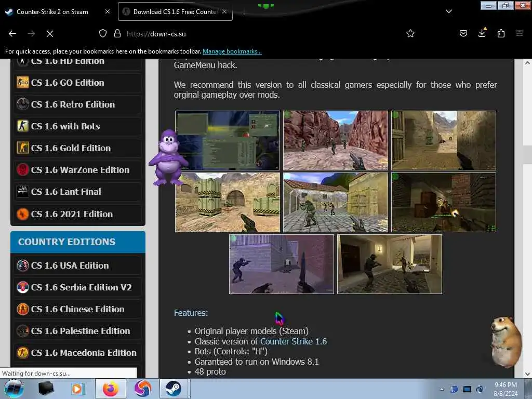Open tracking protection shield icon
The width and height of the screenshot is (532, 399).
(x=103, y=33)
